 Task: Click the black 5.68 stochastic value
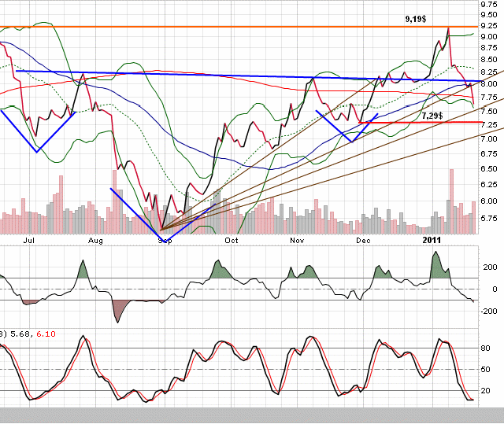click(19, 334)
